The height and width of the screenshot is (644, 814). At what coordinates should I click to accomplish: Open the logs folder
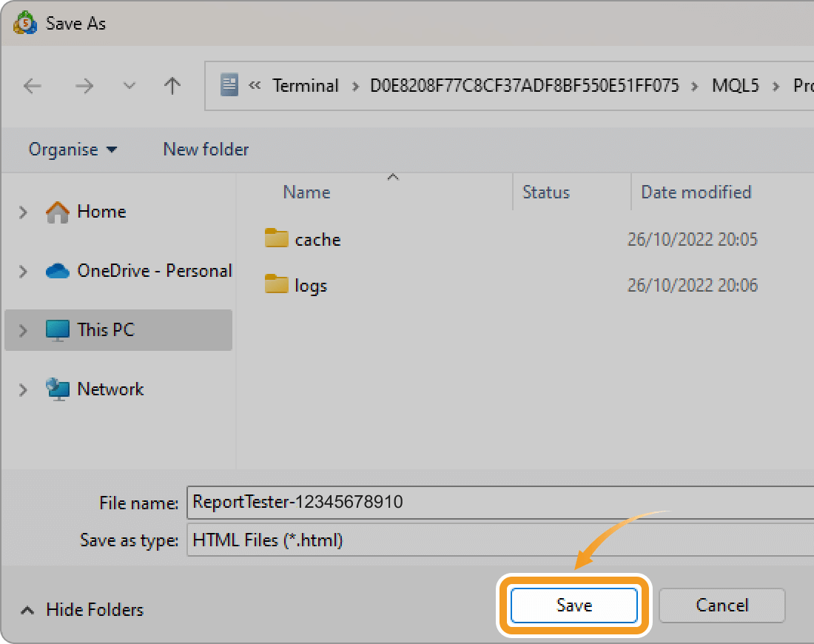coord(311,285)
